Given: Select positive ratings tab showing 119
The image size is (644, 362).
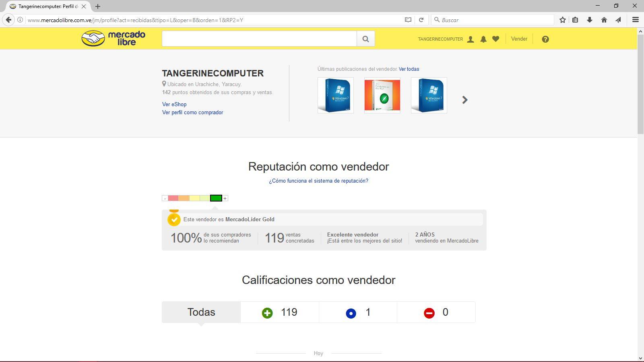Looking at the screenshot, I should (280, 312).
